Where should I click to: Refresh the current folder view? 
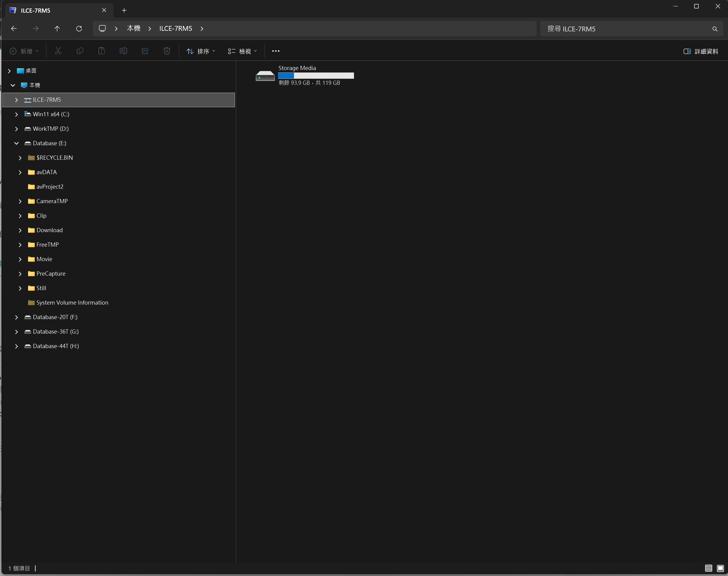[x=79, y=29]
